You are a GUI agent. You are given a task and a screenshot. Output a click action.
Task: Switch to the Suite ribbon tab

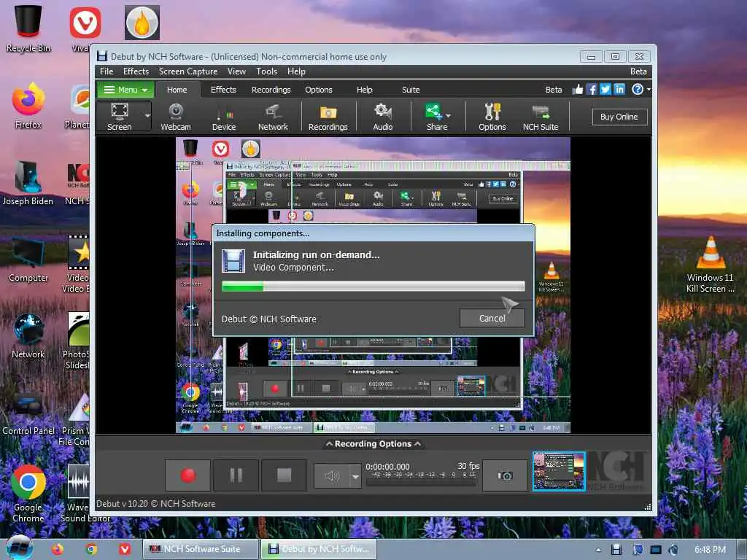pyautogui.click(x=411, y=90)
